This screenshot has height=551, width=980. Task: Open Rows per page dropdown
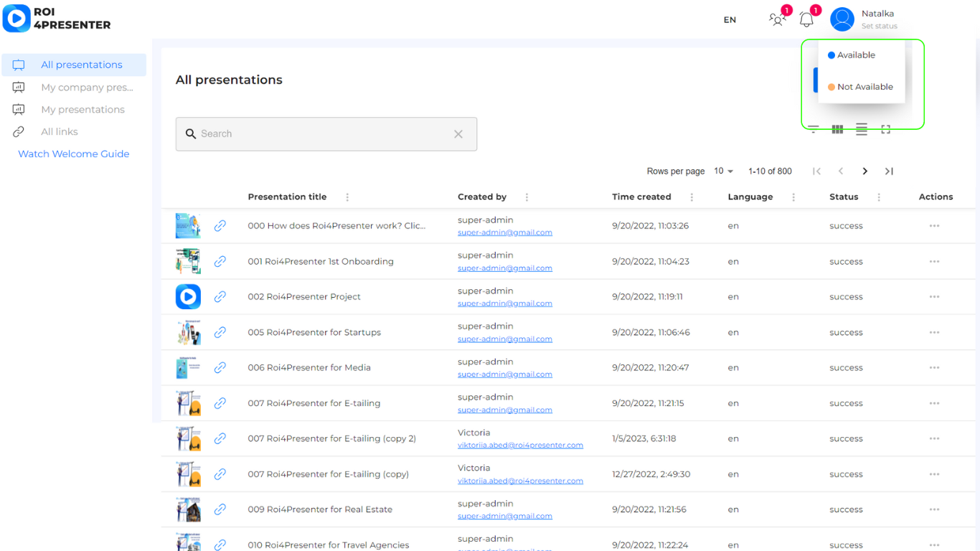723,171
